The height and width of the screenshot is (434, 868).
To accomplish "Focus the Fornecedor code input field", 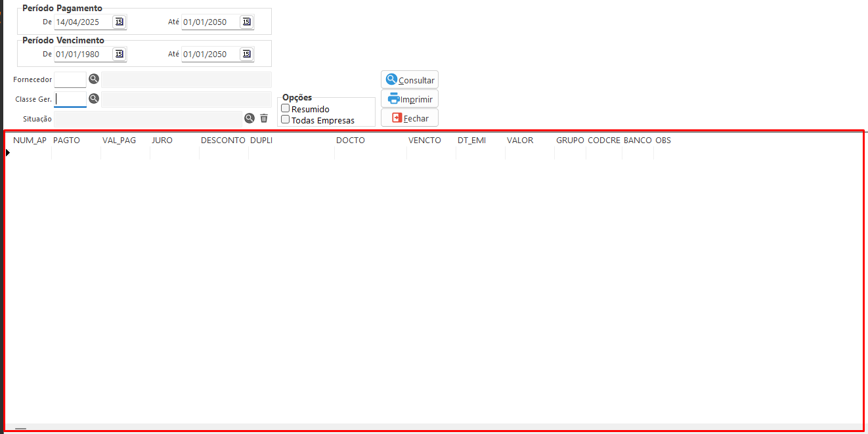I will 70,79.
